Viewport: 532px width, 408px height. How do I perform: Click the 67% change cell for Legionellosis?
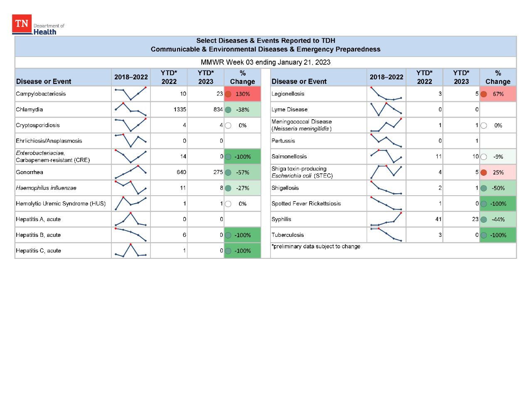(x=498, y=94)
